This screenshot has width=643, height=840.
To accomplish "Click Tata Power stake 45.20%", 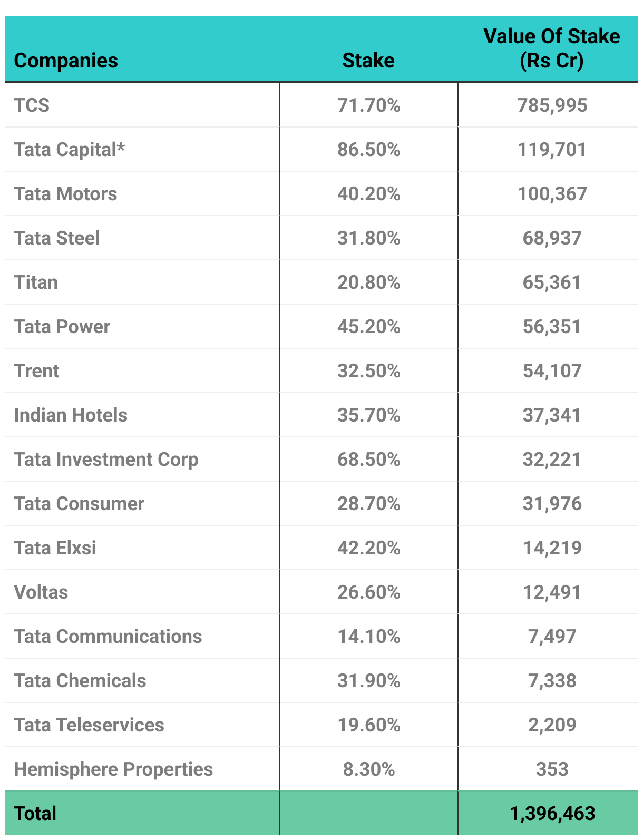I will (368, 327).
